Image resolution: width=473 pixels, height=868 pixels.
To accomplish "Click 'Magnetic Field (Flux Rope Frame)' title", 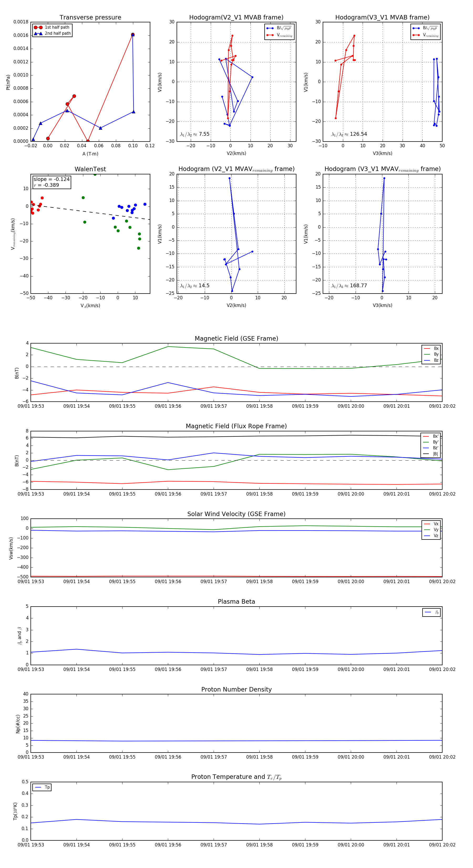I will coord(236,426).
